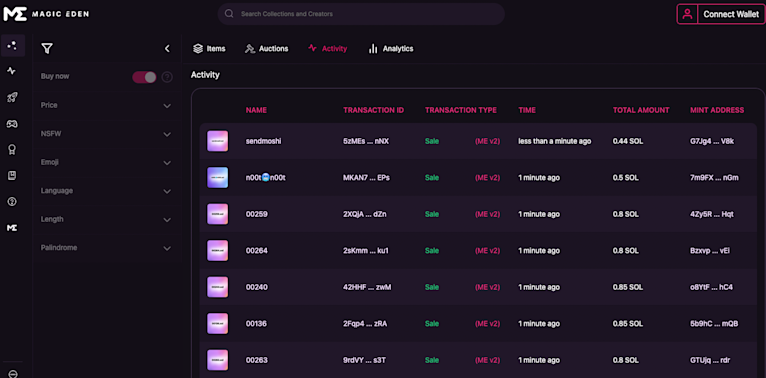Click the Connect Wallet button
The image size is (766, 378).
[721, 14]
